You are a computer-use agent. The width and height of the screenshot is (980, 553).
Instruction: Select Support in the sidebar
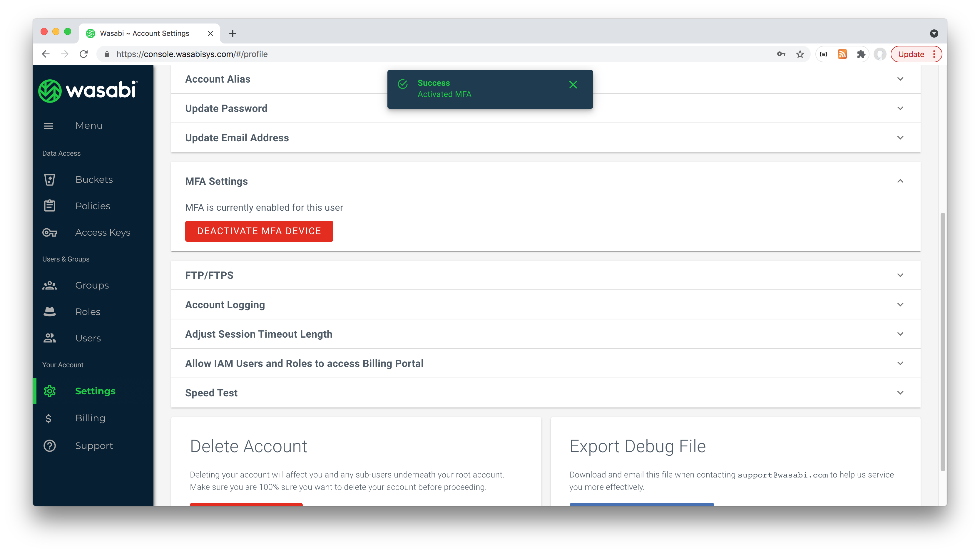[x=94, y=446]
